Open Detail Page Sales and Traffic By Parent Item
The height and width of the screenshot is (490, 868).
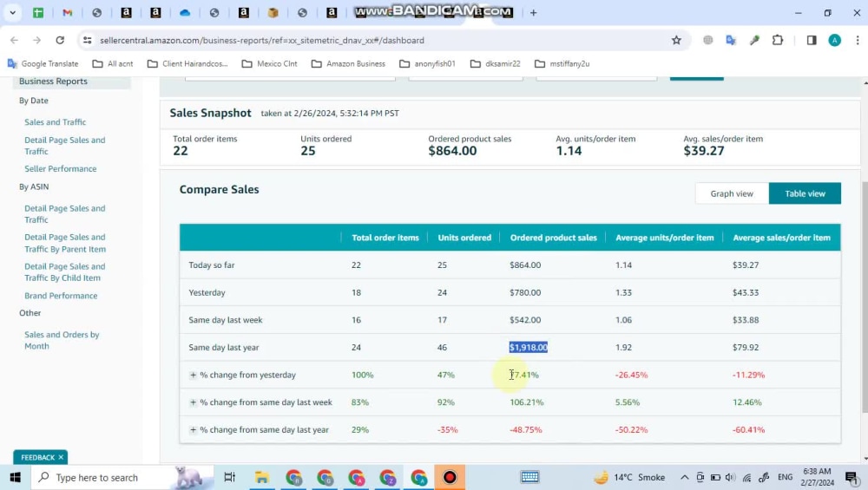[x=65, y=244]
